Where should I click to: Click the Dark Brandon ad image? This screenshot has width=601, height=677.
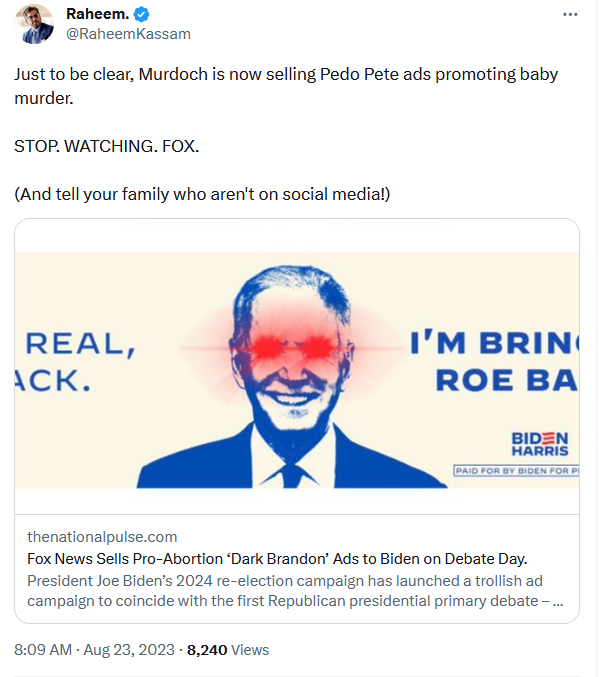tap(296, 370)
